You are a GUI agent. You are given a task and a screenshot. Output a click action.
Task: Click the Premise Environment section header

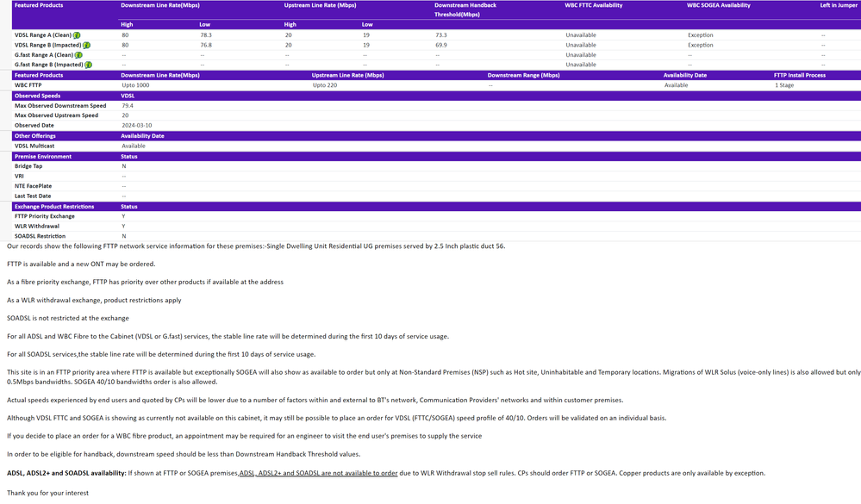pyautogui.click(x=43, y=157)
